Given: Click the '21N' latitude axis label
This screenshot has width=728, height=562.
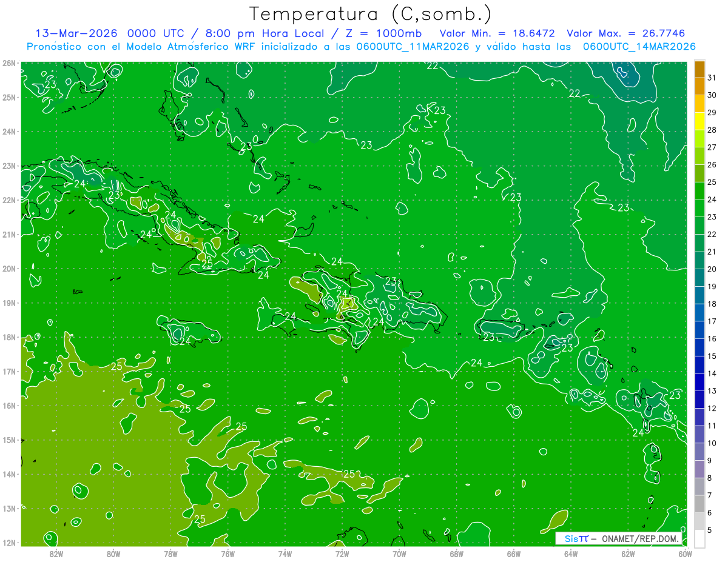Looking at the screenshot, I should coord(9,235).
